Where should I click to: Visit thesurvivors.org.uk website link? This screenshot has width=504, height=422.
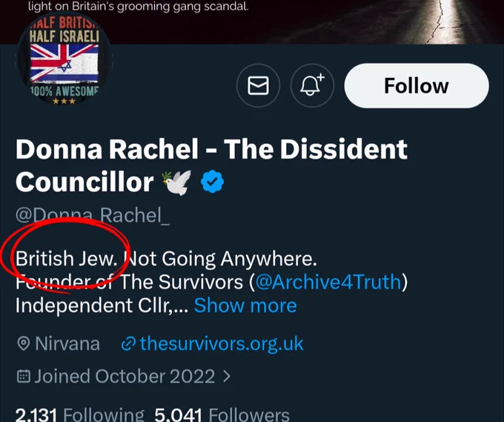coord(222,343)
